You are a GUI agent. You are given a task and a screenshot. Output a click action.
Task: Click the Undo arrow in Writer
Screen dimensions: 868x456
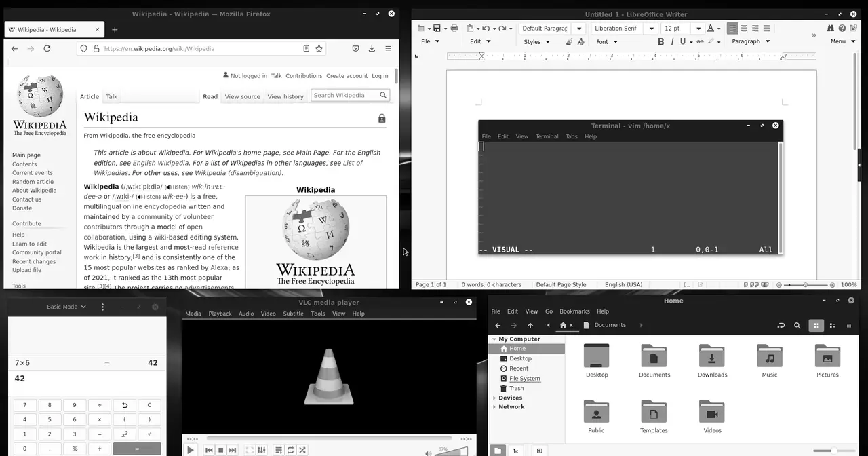(486, 28)
